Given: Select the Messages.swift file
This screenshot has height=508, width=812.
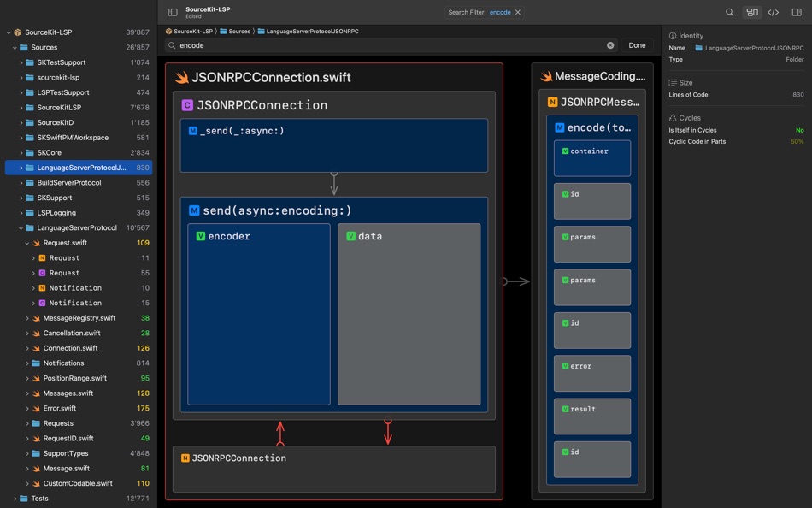Looking at the screenshot, I should pos(79,393).
